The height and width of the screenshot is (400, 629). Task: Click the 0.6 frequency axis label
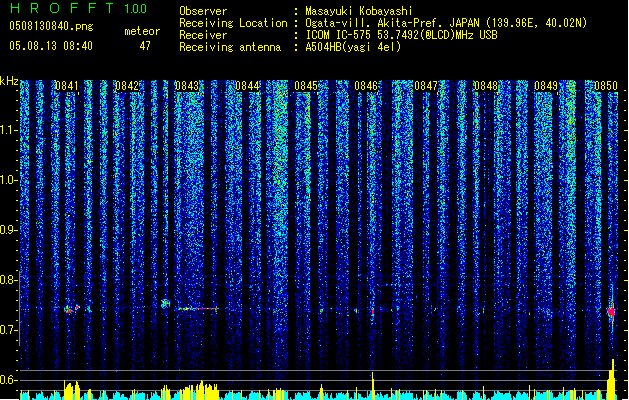tap(9, 380)
